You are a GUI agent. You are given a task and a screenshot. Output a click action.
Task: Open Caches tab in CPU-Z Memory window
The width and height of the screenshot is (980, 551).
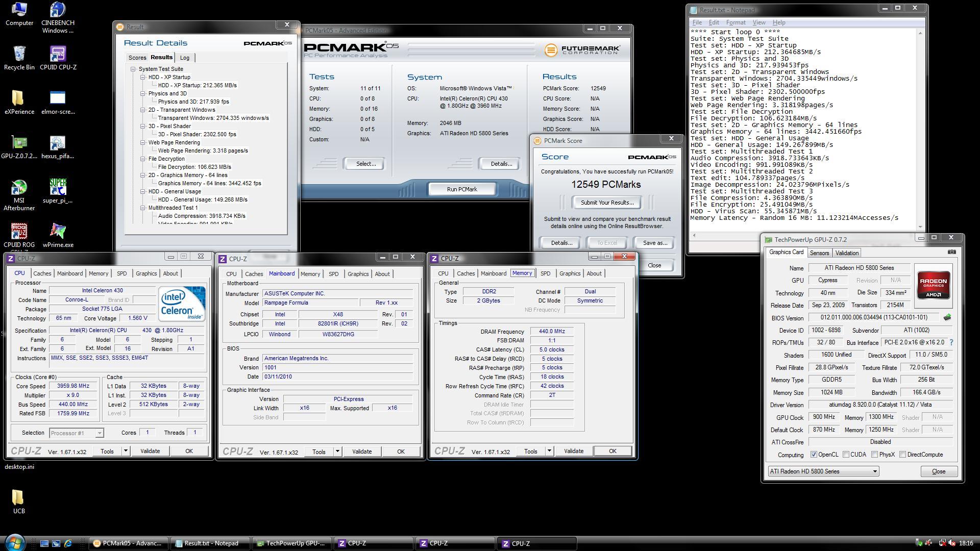coord(465,273)
